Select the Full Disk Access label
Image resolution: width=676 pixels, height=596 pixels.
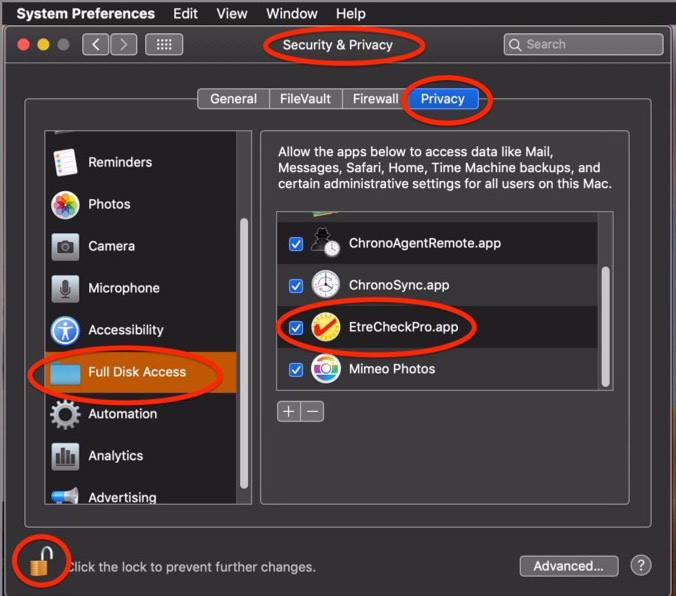tap(137, 372)
